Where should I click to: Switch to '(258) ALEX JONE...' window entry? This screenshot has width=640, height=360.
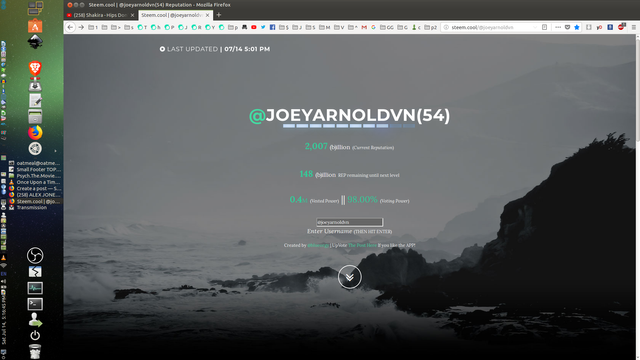coord(35,195)
